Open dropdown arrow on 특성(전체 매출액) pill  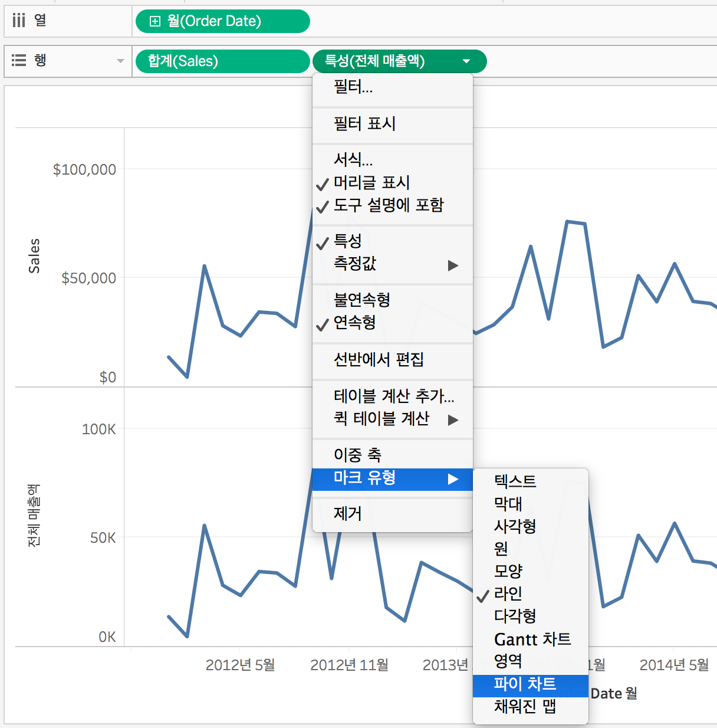[466, 61]
